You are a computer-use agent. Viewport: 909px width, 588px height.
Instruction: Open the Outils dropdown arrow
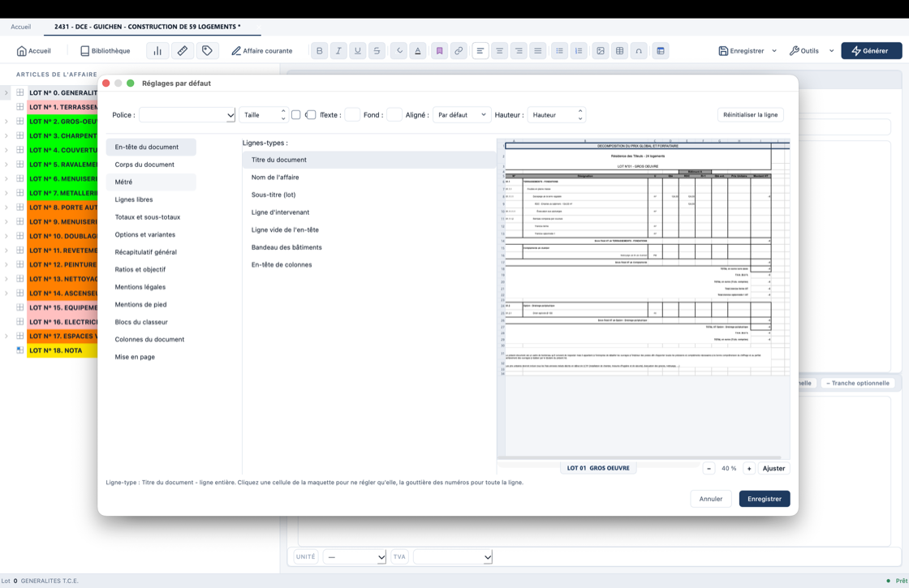coord(831,51)
